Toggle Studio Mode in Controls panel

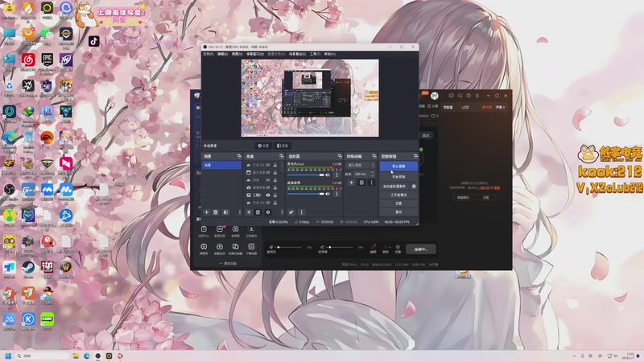398,195
